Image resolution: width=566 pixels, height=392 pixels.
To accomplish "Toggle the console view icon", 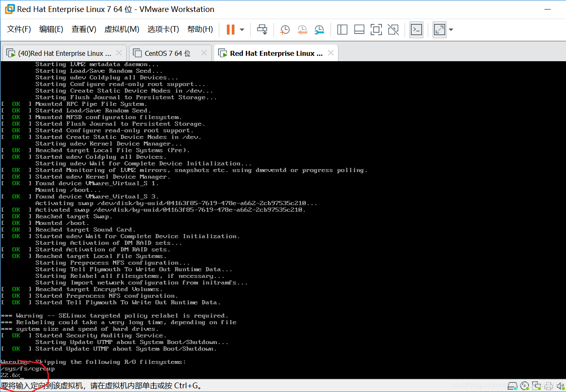I will pyautogui.click(x=416, y=29).
